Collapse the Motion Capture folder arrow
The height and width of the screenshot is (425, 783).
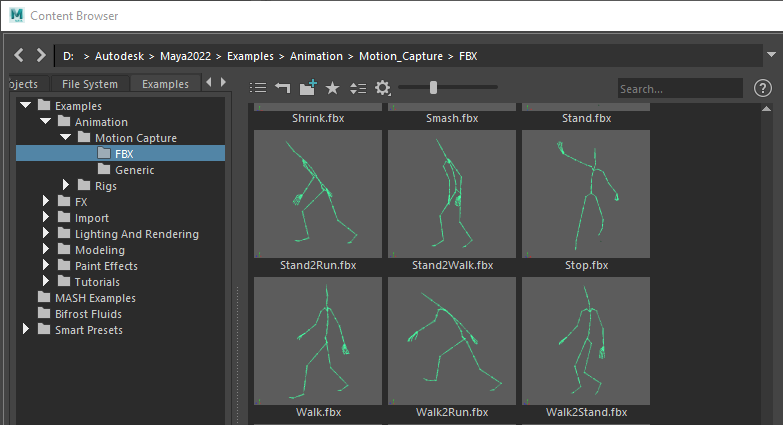click(x=65, y=137)
